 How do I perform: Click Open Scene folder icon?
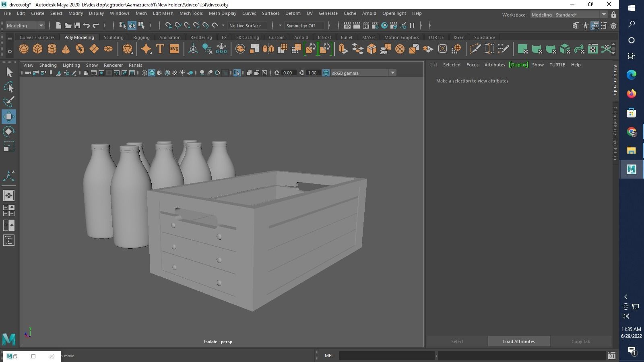[x=68, y=26]
